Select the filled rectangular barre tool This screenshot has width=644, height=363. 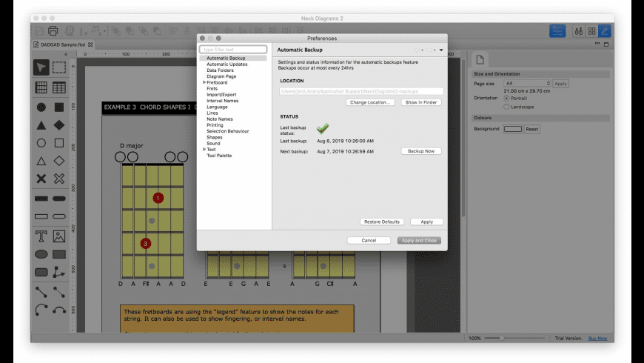click(x=41, y=199)
